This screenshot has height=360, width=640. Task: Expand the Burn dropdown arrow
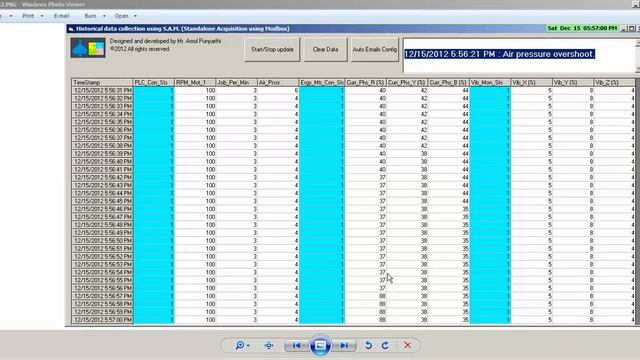[x=104, y=16]
